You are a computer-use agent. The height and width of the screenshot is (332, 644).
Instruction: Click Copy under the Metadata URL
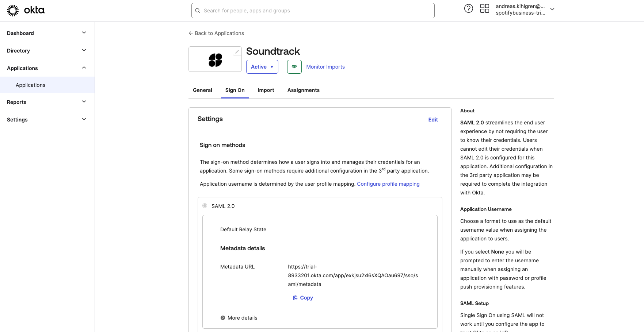coord(303,298)
